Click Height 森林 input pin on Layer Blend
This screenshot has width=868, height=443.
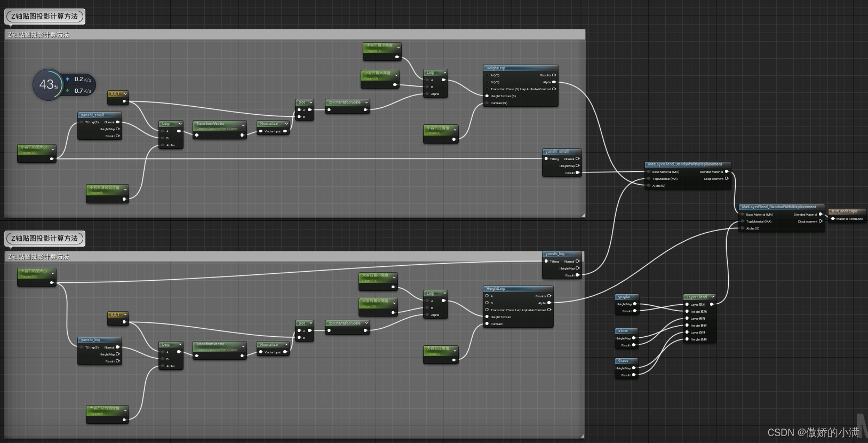(x=687, y=339)
